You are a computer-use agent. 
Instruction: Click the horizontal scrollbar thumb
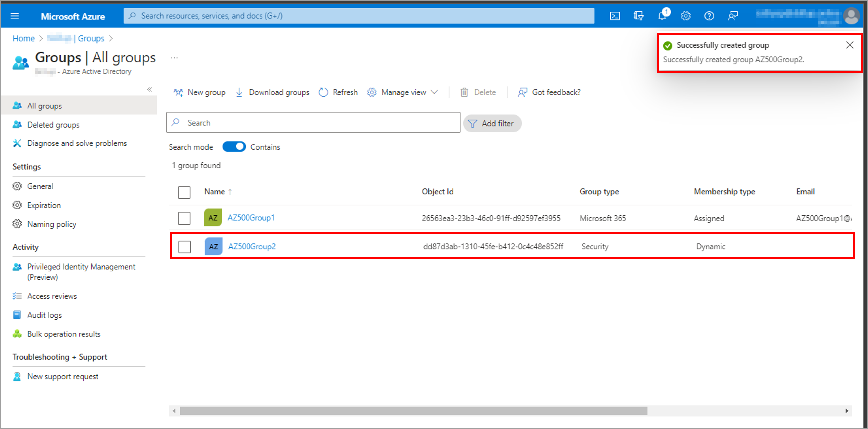coord(414,411)
